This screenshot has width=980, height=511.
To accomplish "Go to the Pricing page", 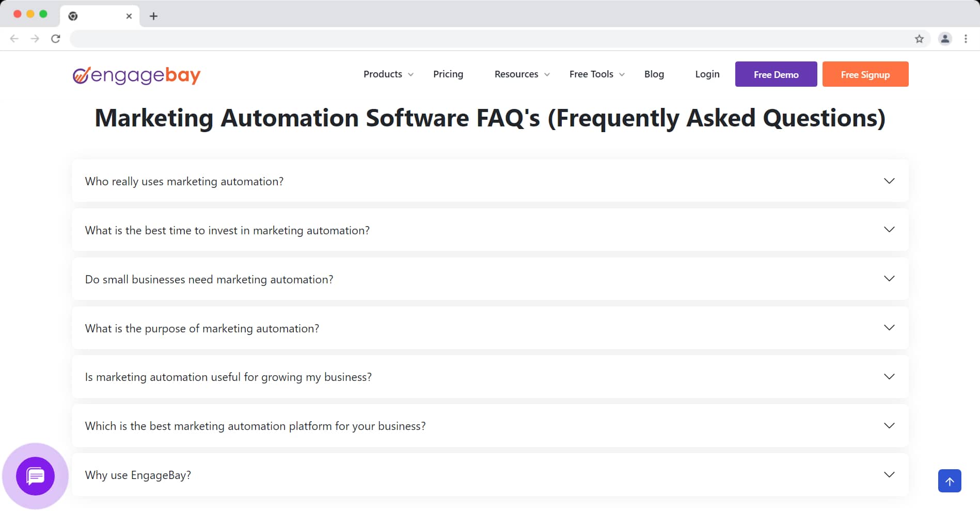I will (x=448, y=74).
